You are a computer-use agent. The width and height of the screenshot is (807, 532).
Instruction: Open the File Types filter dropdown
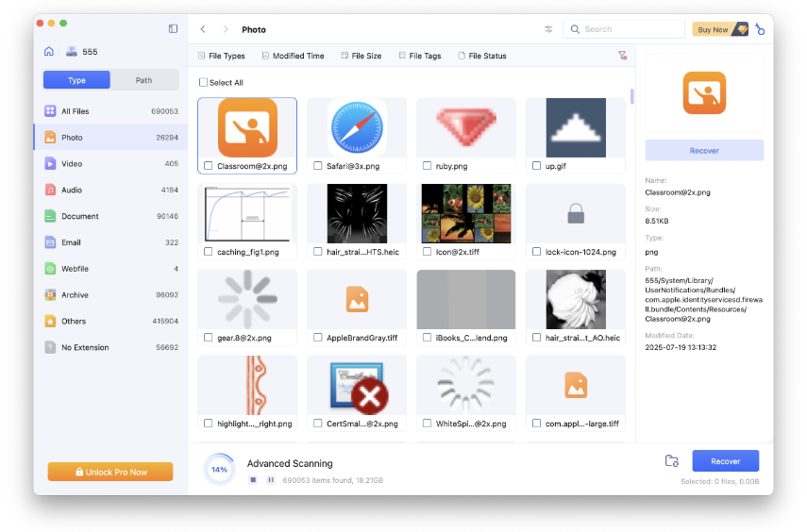tap(222, 56)
